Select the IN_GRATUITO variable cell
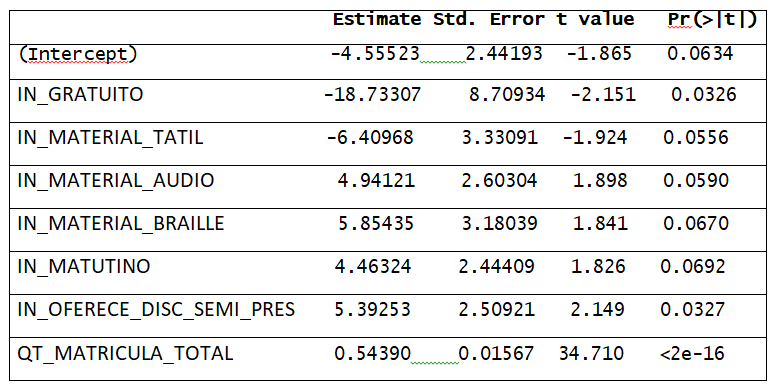 coord(80,94)
